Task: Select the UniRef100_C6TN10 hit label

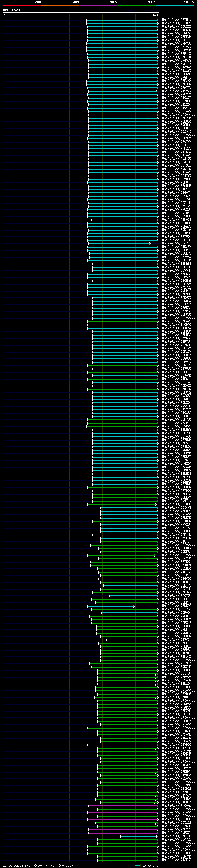Action: tap(177, 20)
